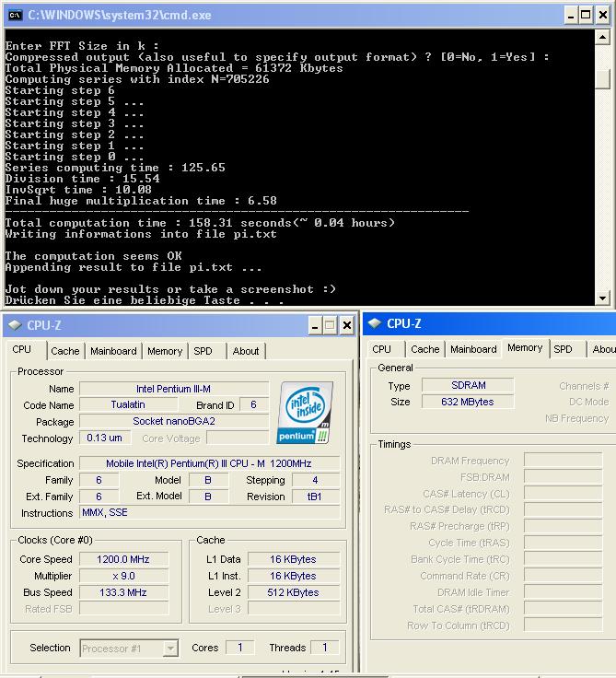
Task: Click the Multiplier value 'x 9.0'
Action: (123, 576)
